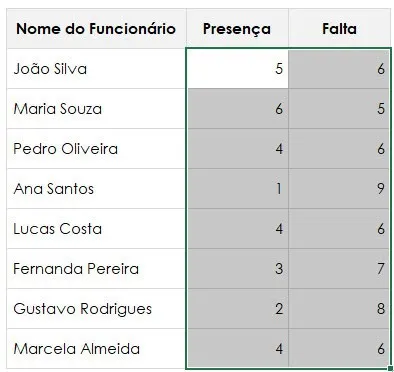
Task: Select the Fernanda Pereira name cell
Action: click(96, 269)
